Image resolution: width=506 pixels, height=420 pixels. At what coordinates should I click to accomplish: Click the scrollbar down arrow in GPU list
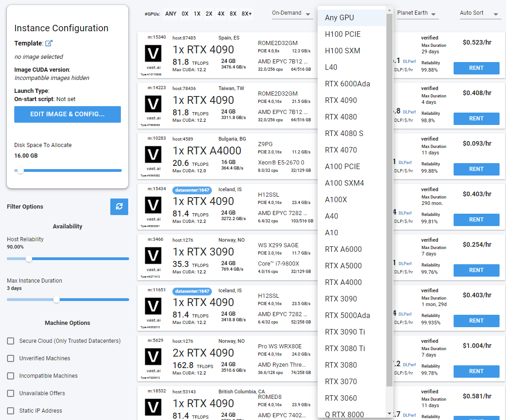point(390,414)
